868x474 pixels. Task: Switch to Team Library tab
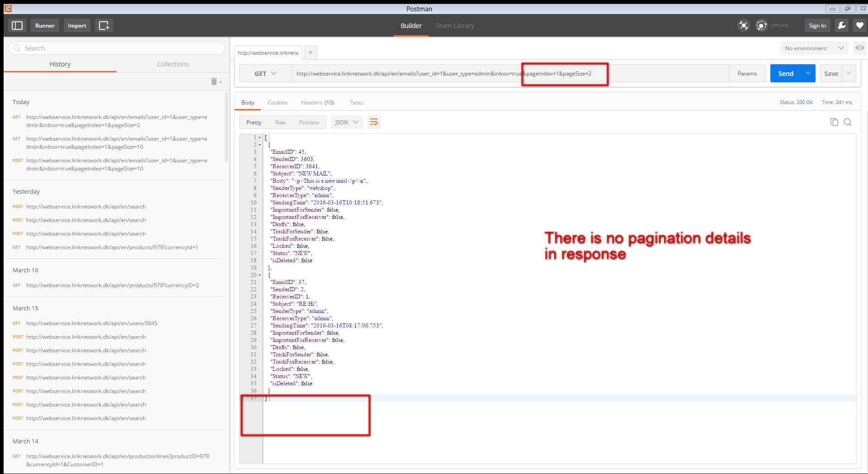(x=454, y=26)
